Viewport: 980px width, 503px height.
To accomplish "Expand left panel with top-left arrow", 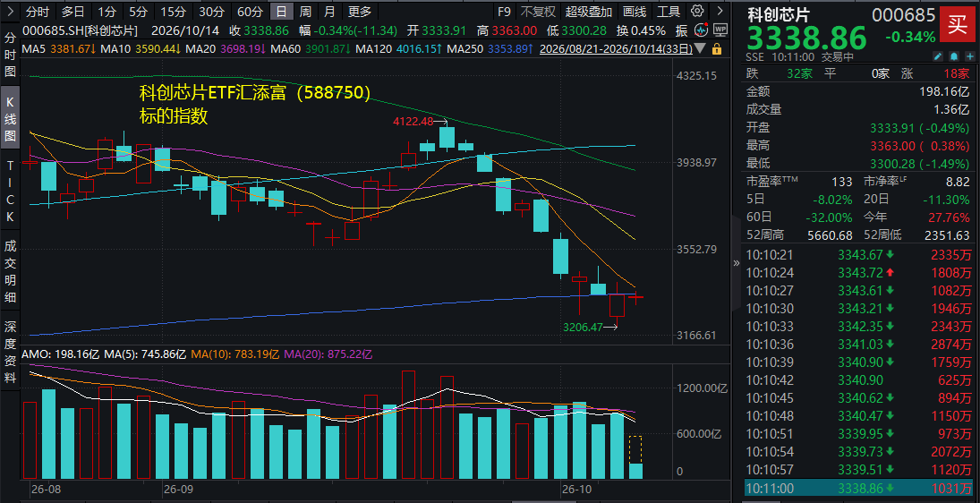I will click(11, 11).
